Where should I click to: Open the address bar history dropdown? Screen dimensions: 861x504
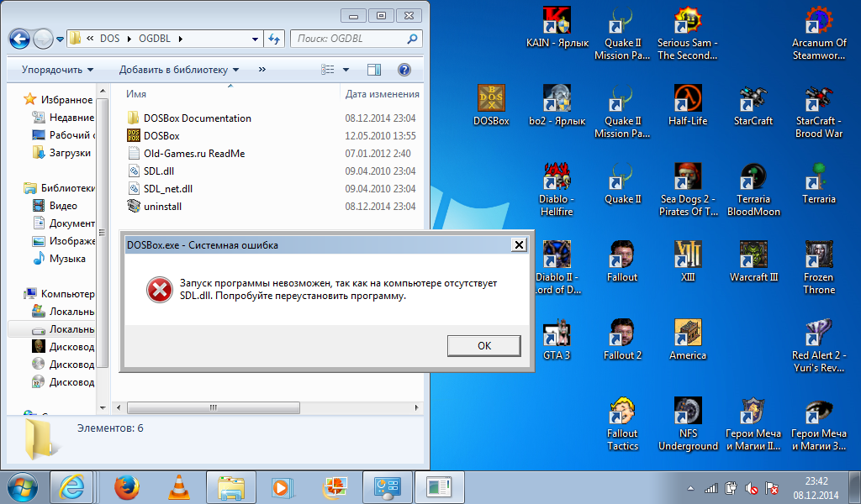pyautogui.click(x=255, y=39)
